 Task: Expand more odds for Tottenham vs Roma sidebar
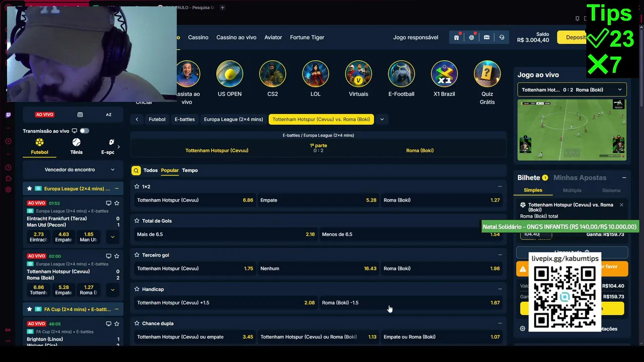pos(112,290)
